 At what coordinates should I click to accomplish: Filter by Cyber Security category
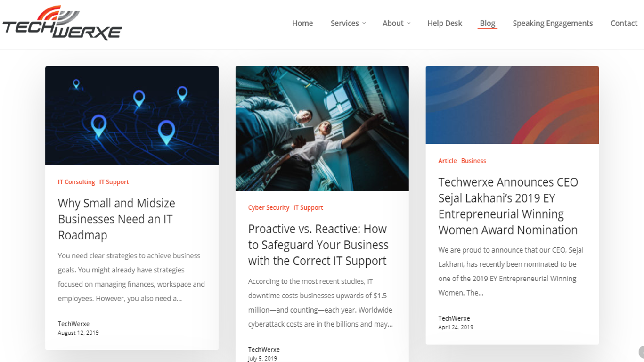point(269,207)
